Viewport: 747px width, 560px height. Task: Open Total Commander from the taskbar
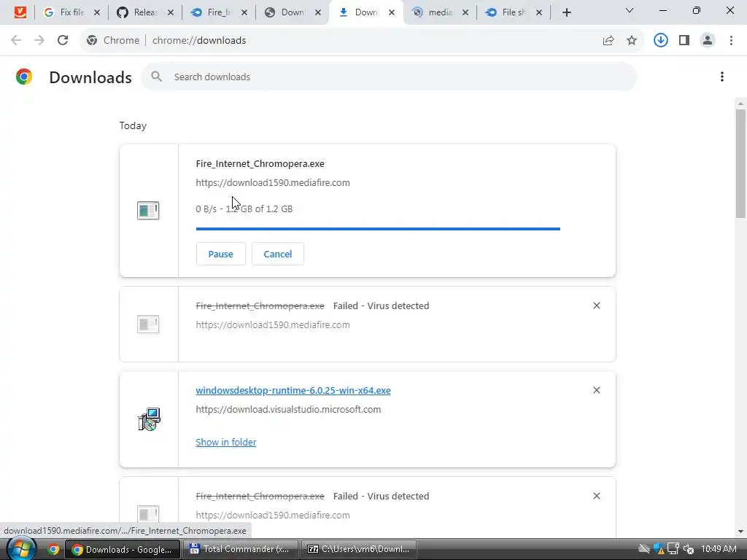239,549
